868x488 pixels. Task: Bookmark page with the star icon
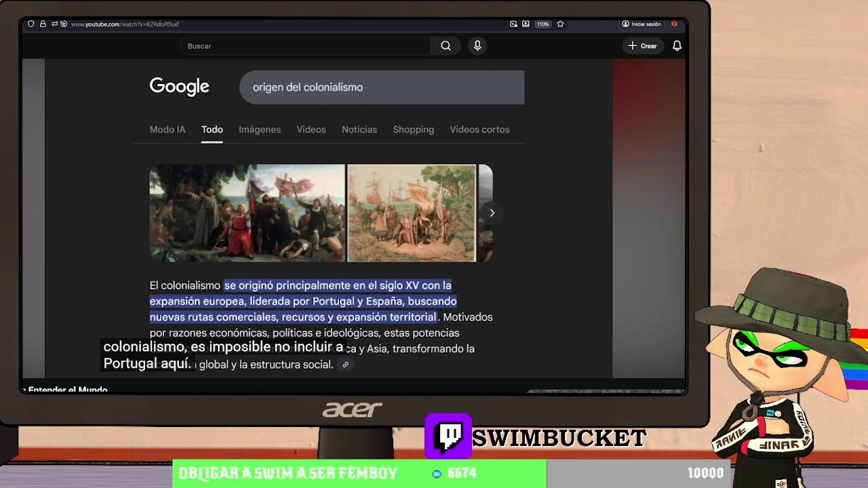tap(560, 24)
